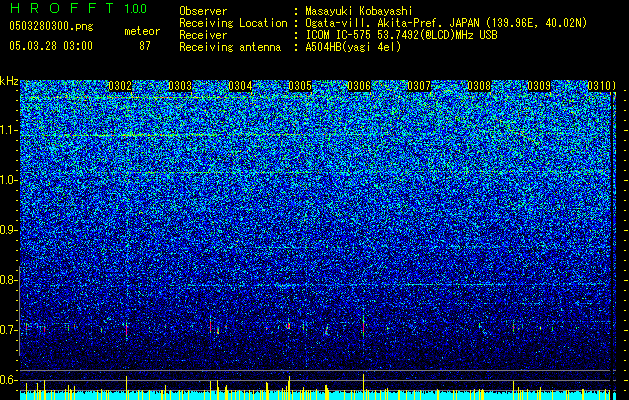Click the 1.1 kHz axis label
This screenshot has height=400, width=629.
pos(9,130)
